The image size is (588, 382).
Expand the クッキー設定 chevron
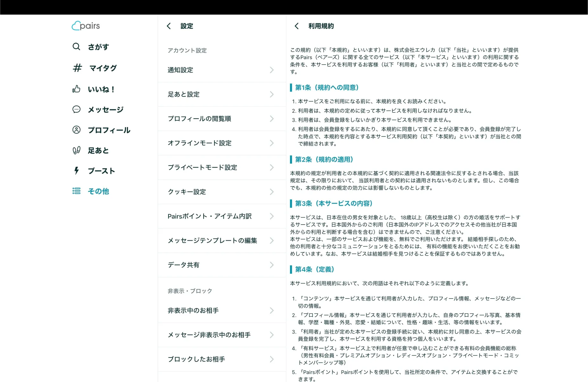272,192
